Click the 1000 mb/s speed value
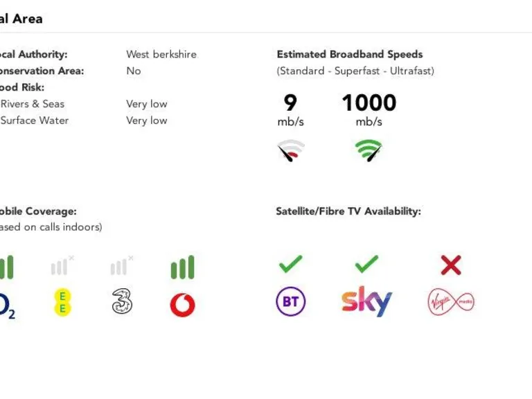The height and width of the screenshot is (399, 532). pos(369,103)
